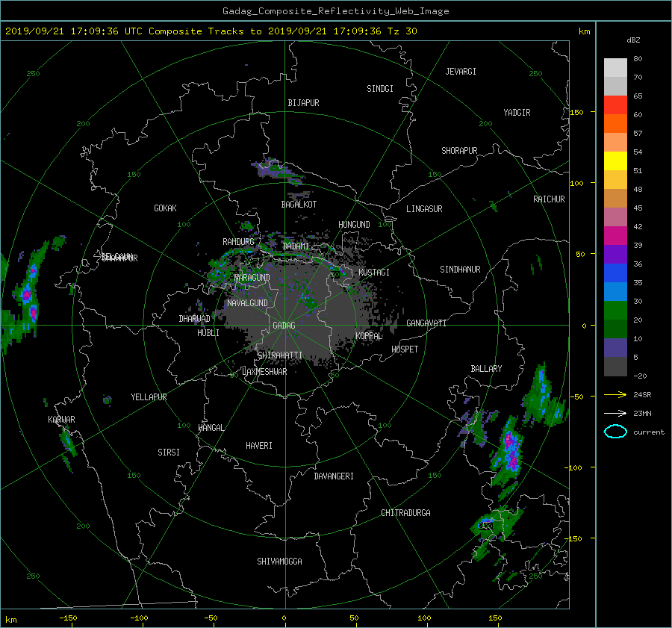This screenshot has height=628, width=672.
Task: Click the KUSTAGI label
Action: (374, 273)
